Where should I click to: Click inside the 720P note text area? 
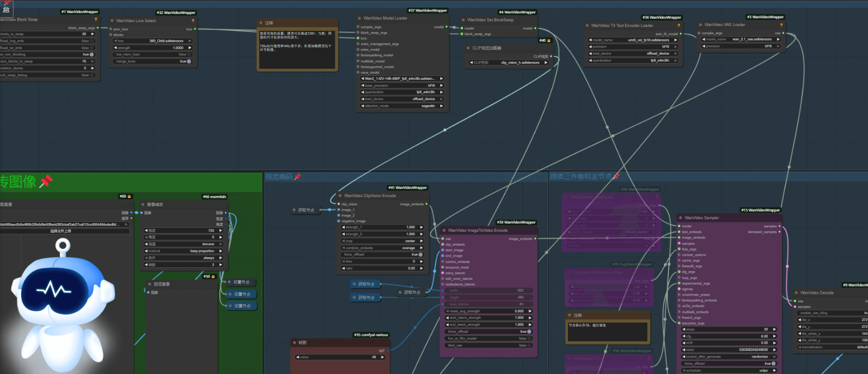[x=297, y=50]
